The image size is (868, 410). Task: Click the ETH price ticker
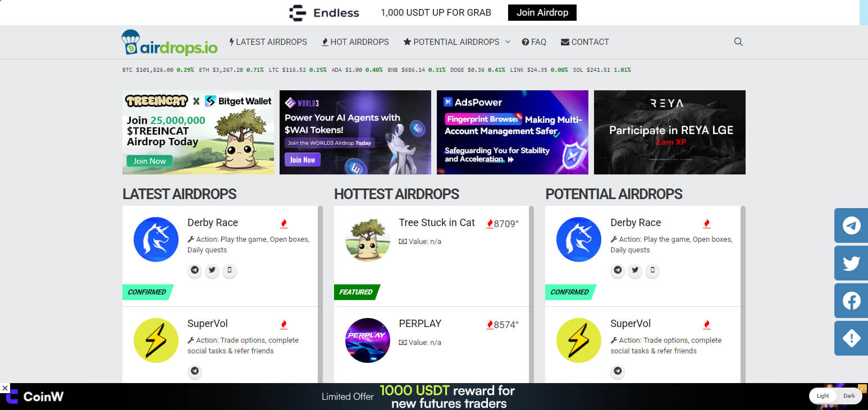click(231, 70)
